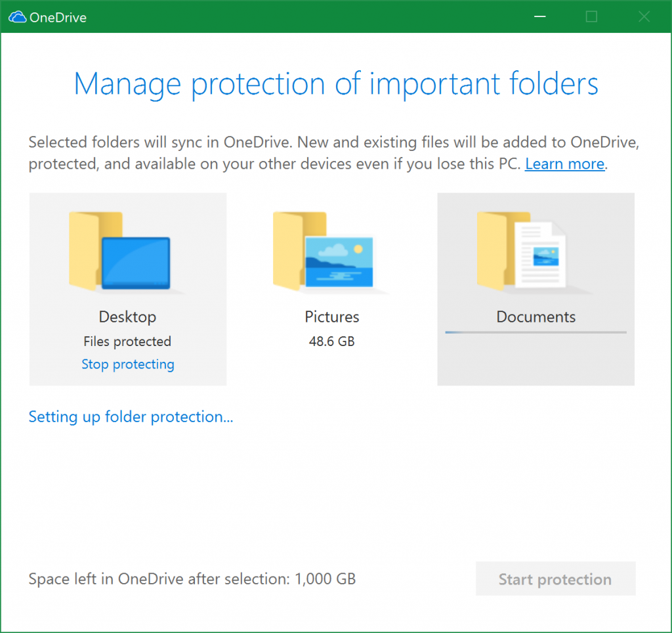Click the Documents sync progress bar
Image resolution: width=672 pixels, height=633 pixels.
point(535,332)
